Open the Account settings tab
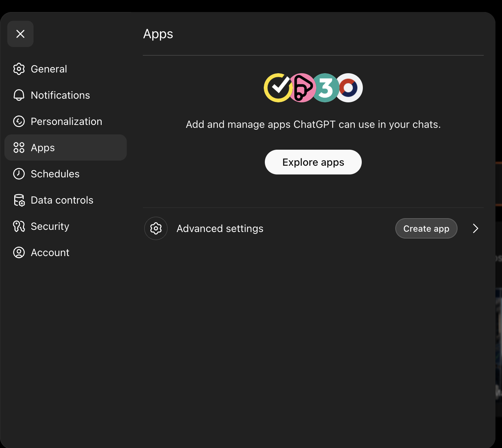This screenshot has height=448, width=502. [x=66, y=252]
